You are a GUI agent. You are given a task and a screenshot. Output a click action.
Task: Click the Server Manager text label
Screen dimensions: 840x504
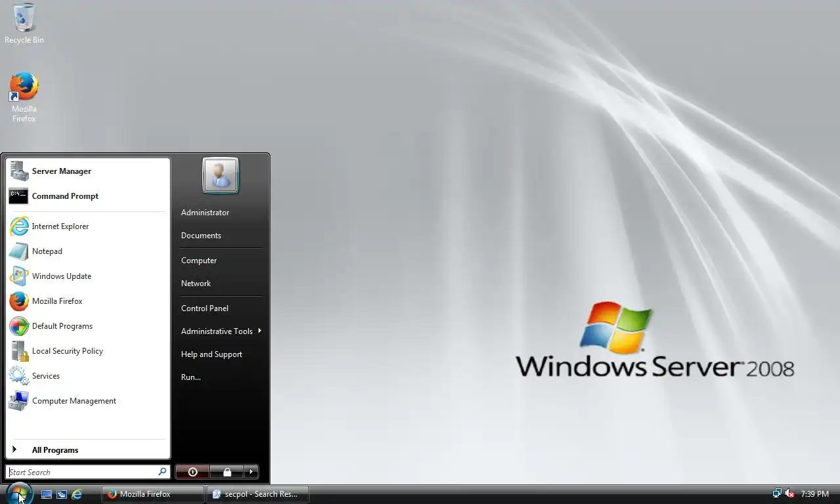click(62, 171)
